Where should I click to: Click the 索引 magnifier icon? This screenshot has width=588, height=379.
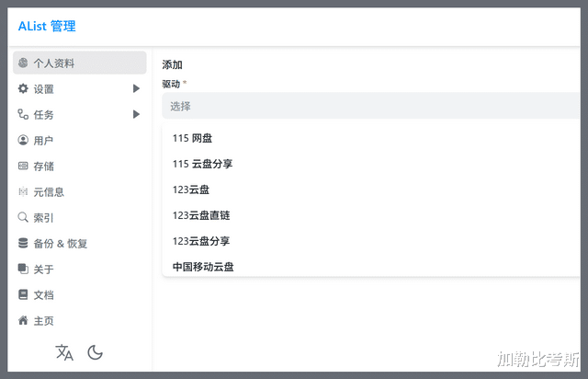click(x=23, y=217)
